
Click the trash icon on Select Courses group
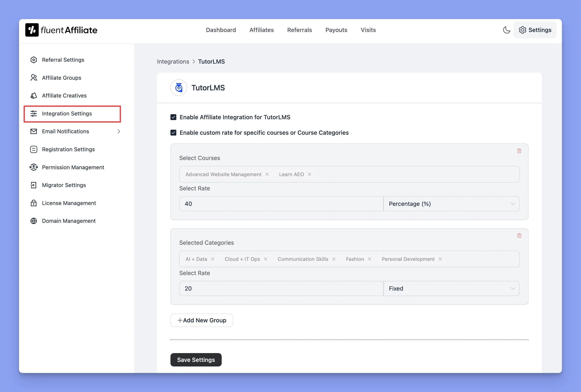[519, 150]
